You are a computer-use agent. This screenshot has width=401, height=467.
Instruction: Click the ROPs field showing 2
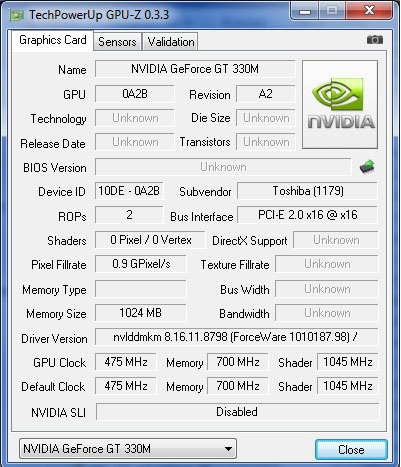tap(129, 215)
